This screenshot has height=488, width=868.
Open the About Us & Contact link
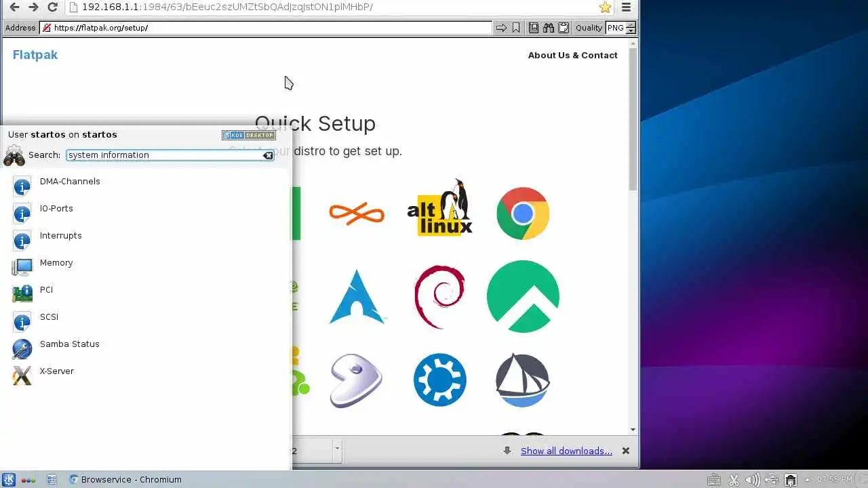point(572,55)
